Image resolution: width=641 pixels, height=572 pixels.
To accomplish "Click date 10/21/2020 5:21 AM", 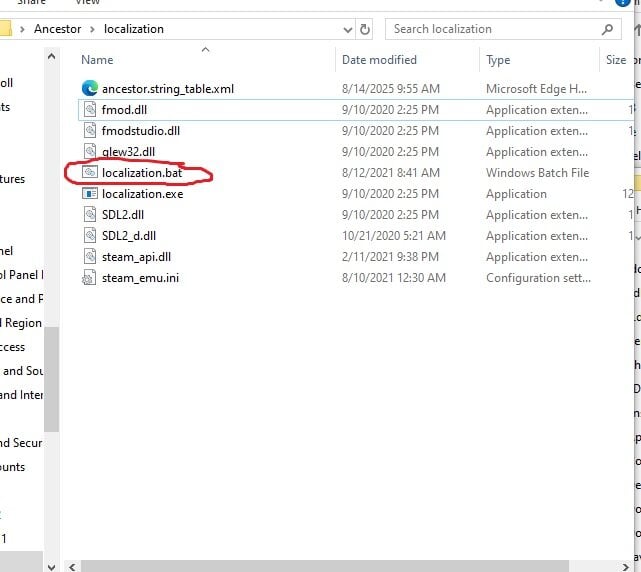I will pyautogui.click(x=394, y=236).
